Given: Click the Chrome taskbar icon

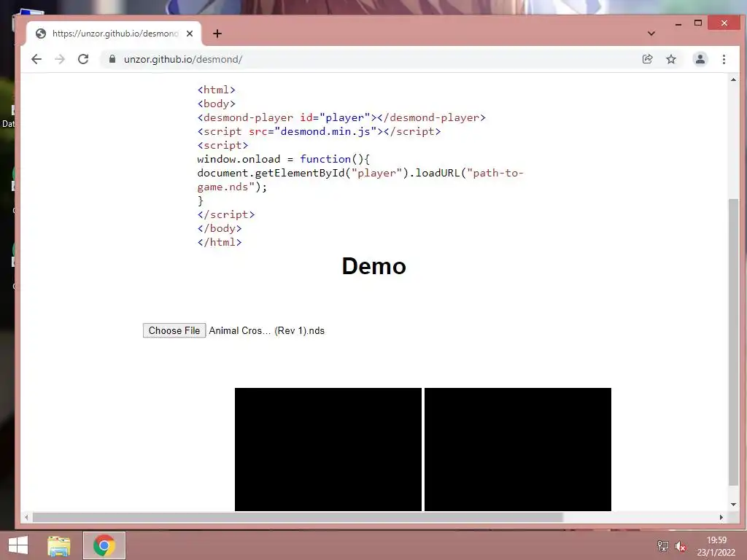Looking at the screenshot, I should coord(104,545).
